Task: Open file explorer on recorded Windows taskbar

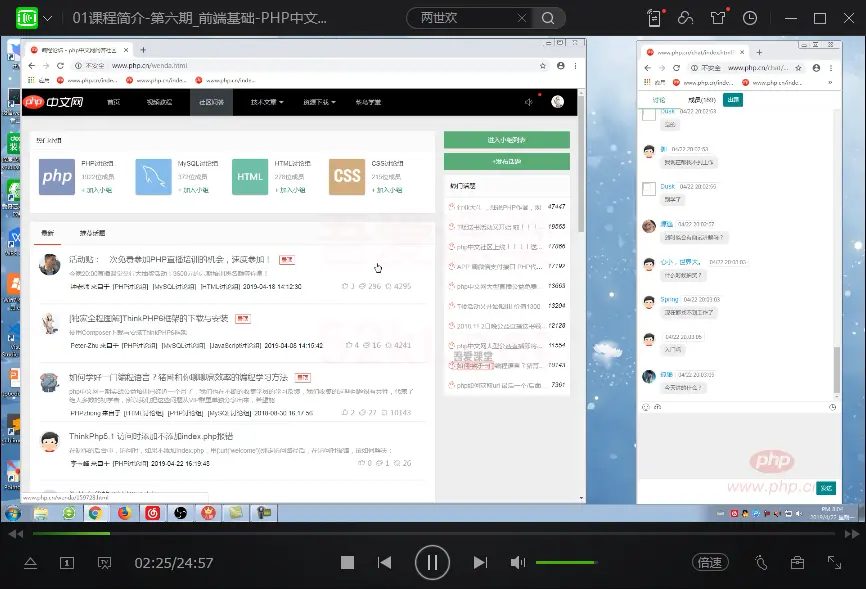Action: point(40,513)
